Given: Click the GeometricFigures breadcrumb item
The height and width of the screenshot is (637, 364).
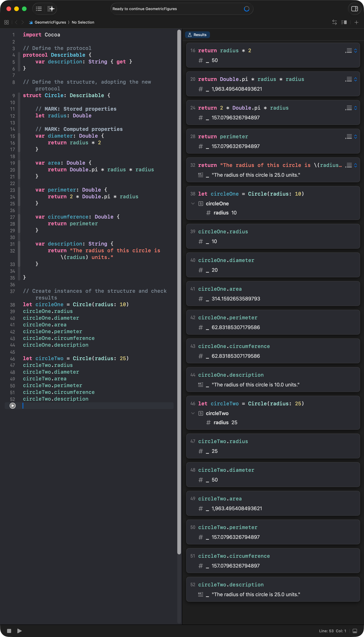Looking at the screenshot, I should tap(50, 22).
